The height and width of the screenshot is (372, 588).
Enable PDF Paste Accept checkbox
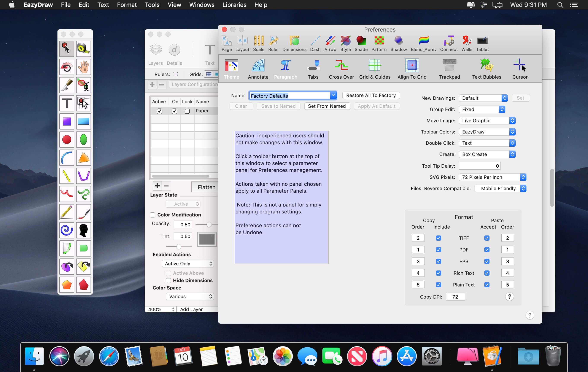coord(486,250)
